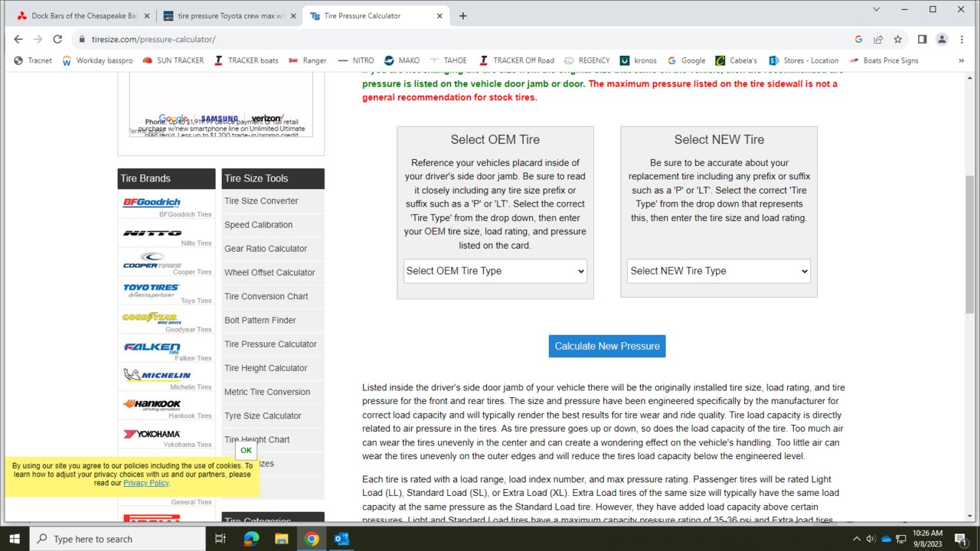This screenshot has height=551, width=980.
Task: Open the Privacy Policy link
Action: point(146,483)
